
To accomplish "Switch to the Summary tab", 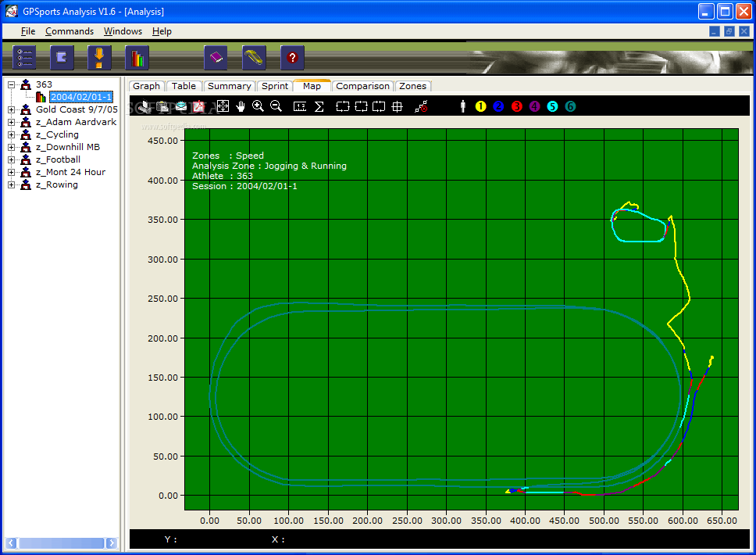I will tap(230, 86).
